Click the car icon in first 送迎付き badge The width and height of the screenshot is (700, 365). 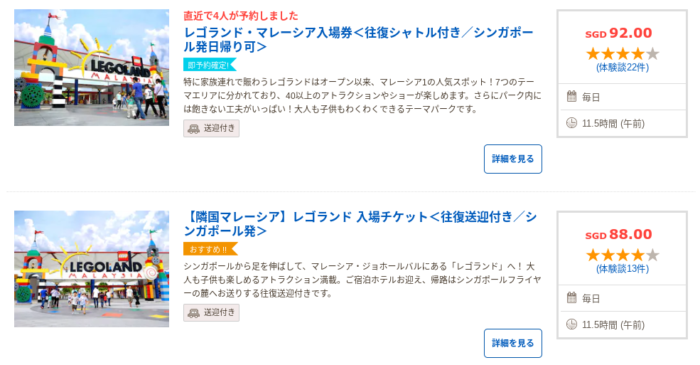point(193,129)
